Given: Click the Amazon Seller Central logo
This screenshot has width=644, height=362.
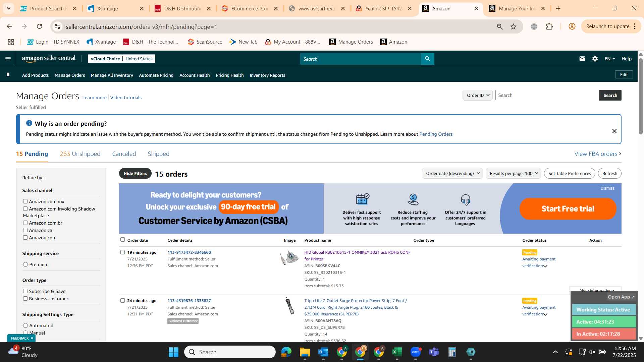Looking at the screenshot, I should click(x=49, y=59).
